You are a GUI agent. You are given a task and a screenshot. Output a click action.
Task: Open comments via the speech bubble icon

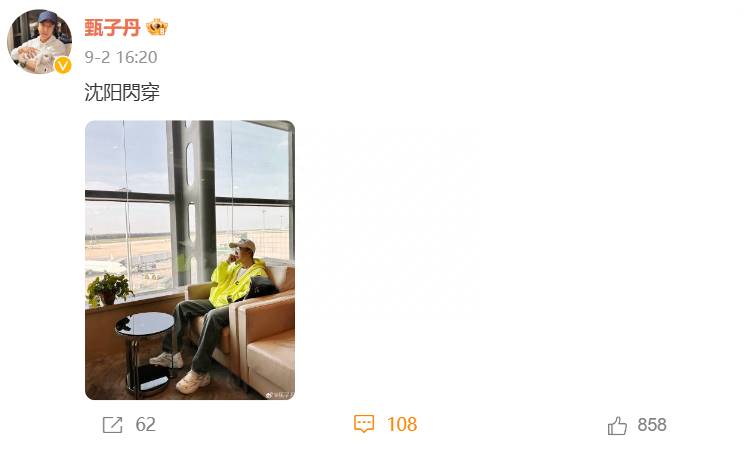point(364,424)
